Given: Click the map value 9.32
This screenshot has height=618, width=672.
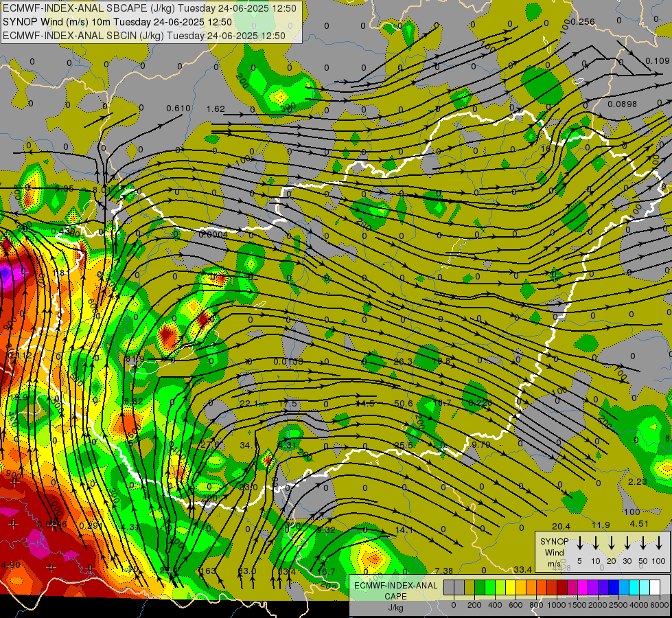Looking at the screenshot, I should (326, 529).
